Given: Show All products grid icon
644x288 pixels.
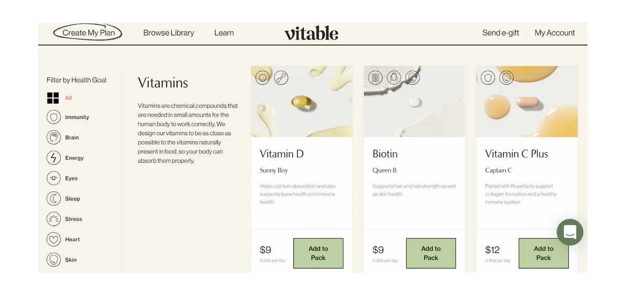Looking at the screenshot, I should coord(53,98).
